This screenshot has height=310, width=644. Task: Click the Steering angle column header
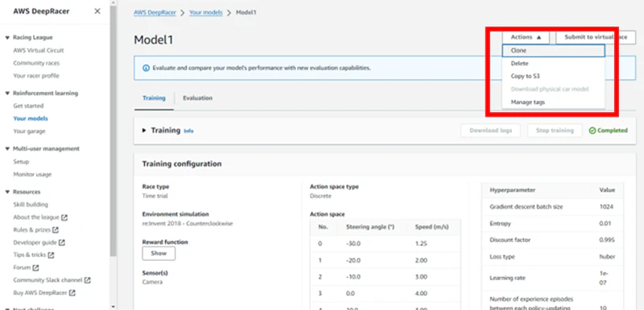[x=370, y=227]
